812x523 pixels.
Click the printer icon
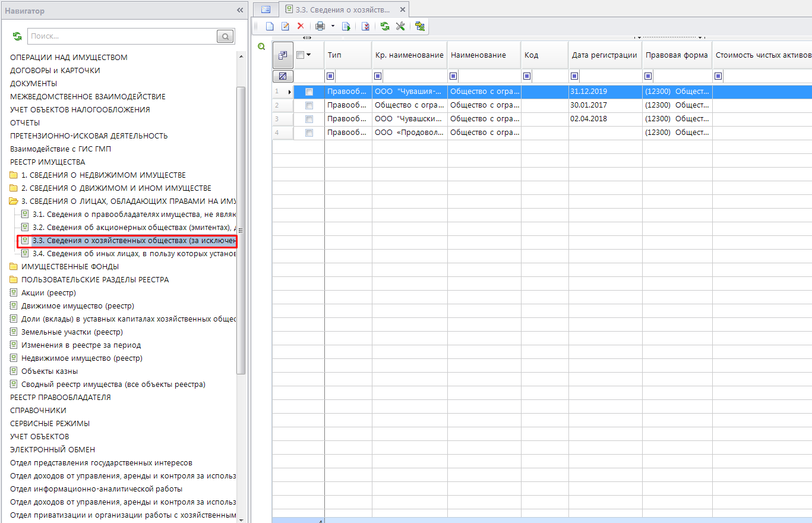coord(320,26)
